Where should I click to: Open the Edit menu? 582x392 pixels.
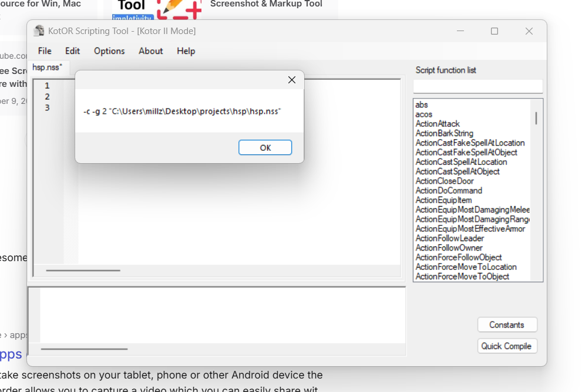72,51
